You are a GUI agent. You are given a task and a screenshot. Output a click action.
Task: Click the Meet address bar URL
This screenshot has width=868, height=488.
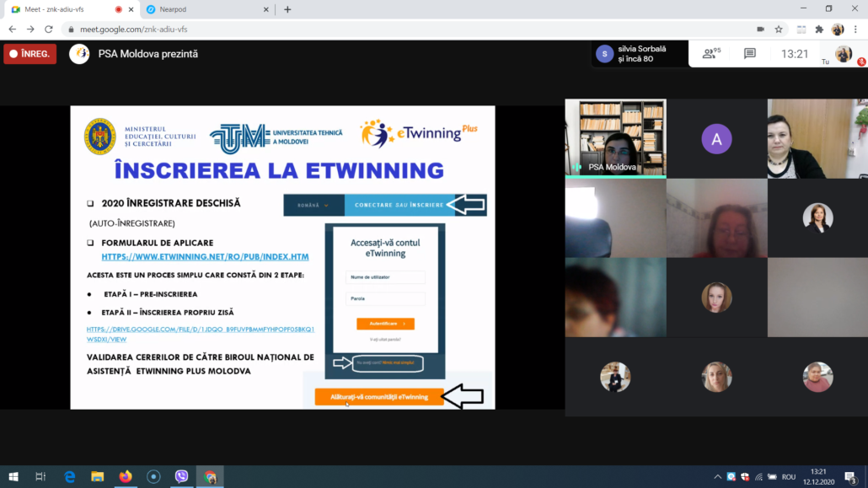[133, 29]
